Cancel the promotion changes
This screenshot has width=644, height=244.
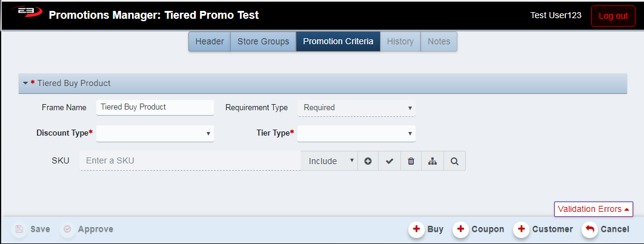tap(606, 229)
